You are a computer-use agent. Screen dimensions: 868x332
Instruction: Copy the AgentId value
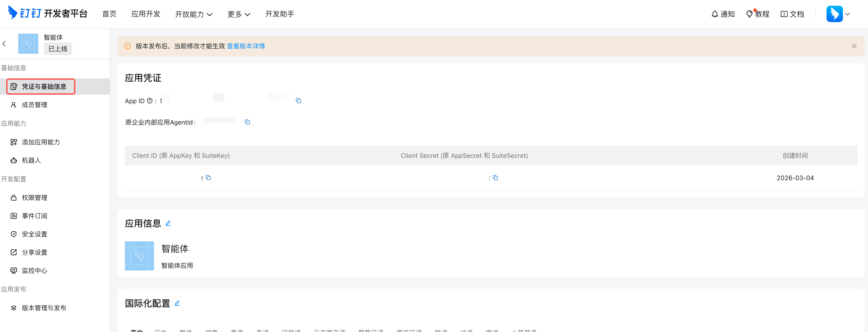point(247,122)
